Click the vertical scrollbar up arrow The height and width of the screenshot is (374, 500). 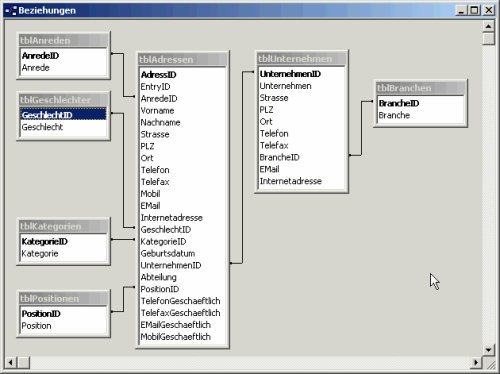point(488,26)
